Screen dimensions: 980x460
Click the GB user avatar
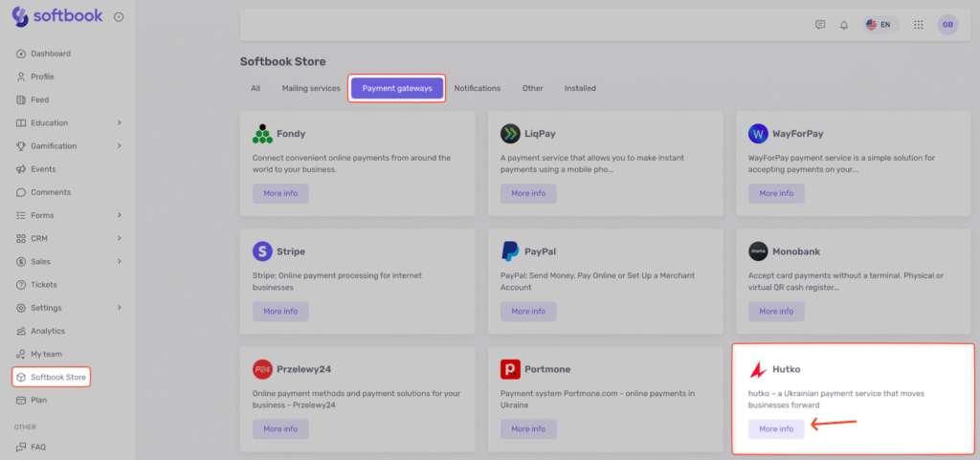(x=947, y=25)
